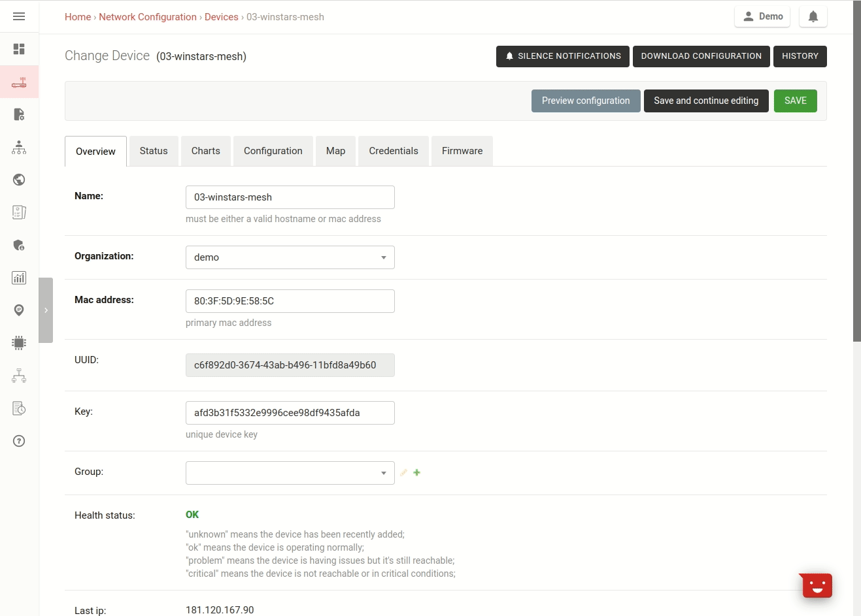Click the green plus to add new group
Screen dimensions: 861x616
click(416, 472)
